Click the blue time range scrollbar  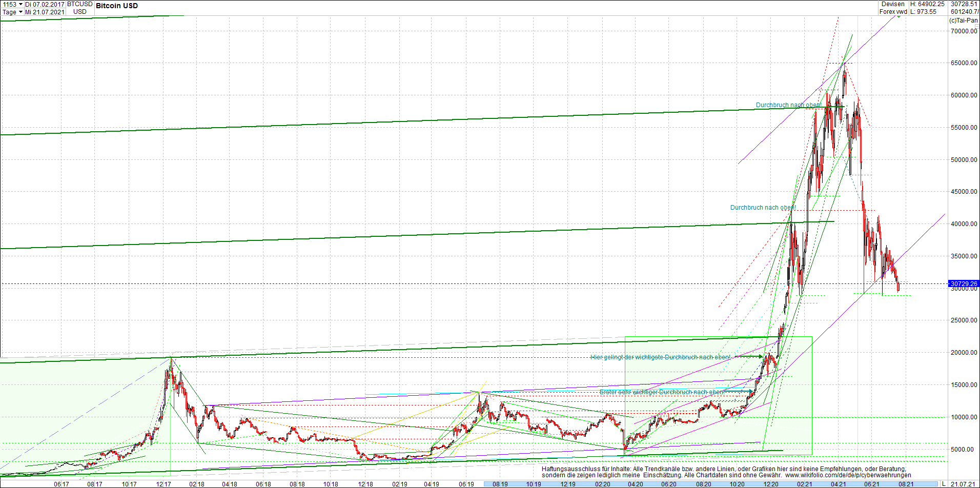point(711,484)
